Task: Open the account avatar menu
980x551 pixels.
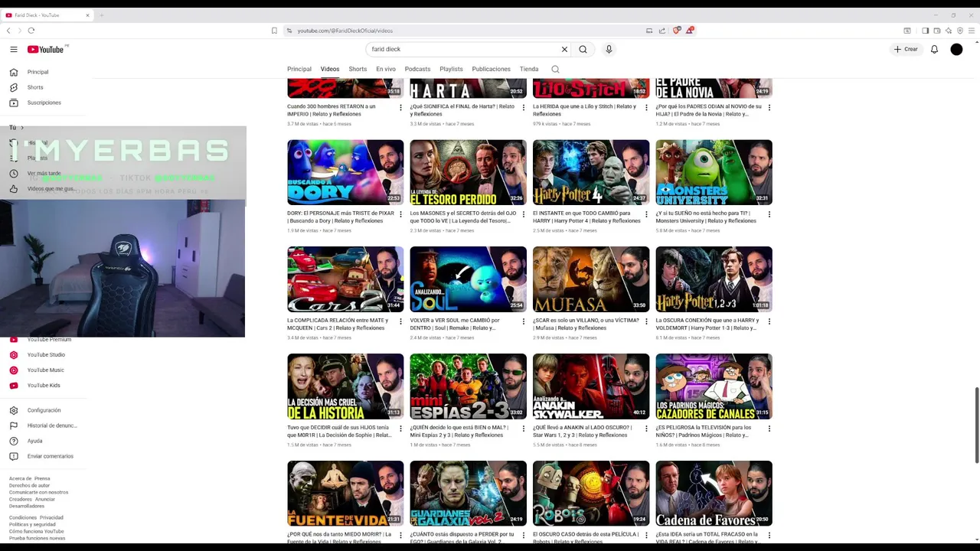Action: point(956,49)
